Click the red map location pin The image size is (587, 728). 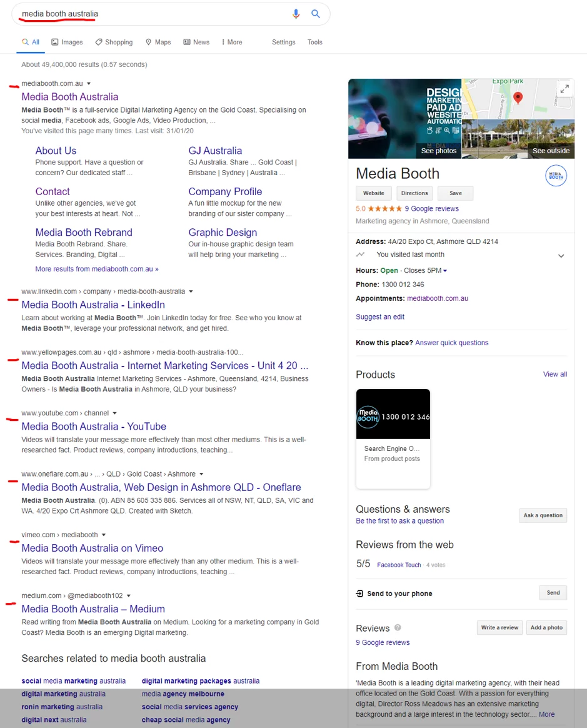pos(518,98)
